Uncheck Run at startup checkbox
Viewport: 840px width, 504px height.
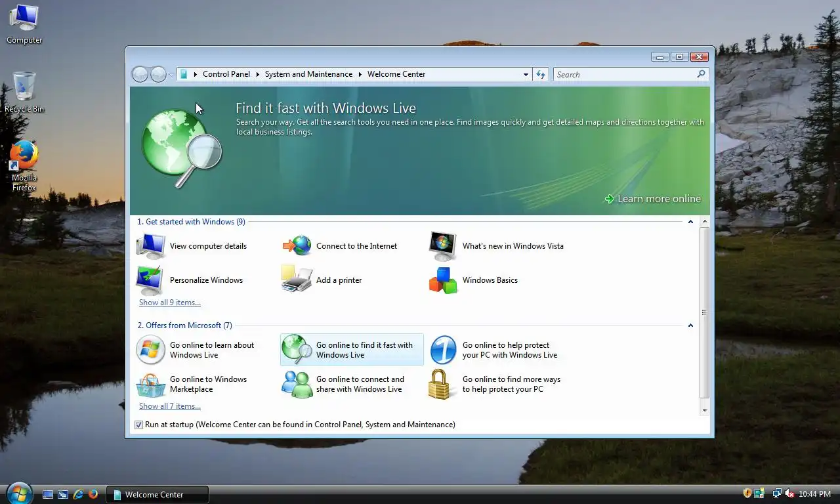[138, 425]
